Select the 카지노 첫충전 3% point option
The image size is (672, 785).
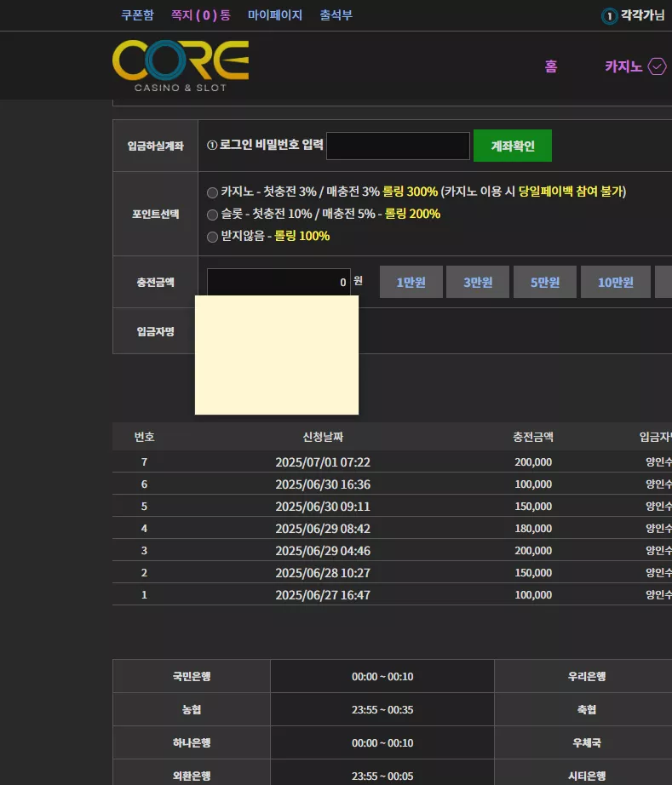point(212,192)
